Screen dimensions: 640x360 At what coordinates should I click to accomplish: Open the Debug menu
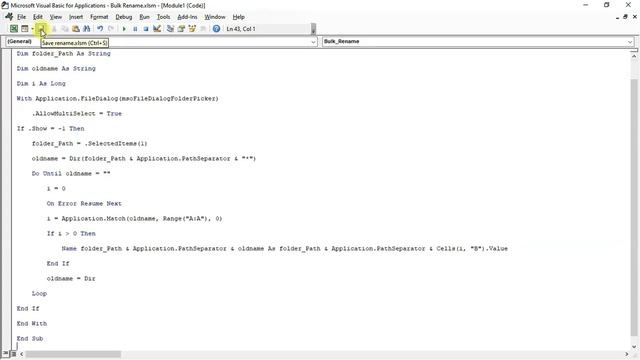click(x=124, y=17)
